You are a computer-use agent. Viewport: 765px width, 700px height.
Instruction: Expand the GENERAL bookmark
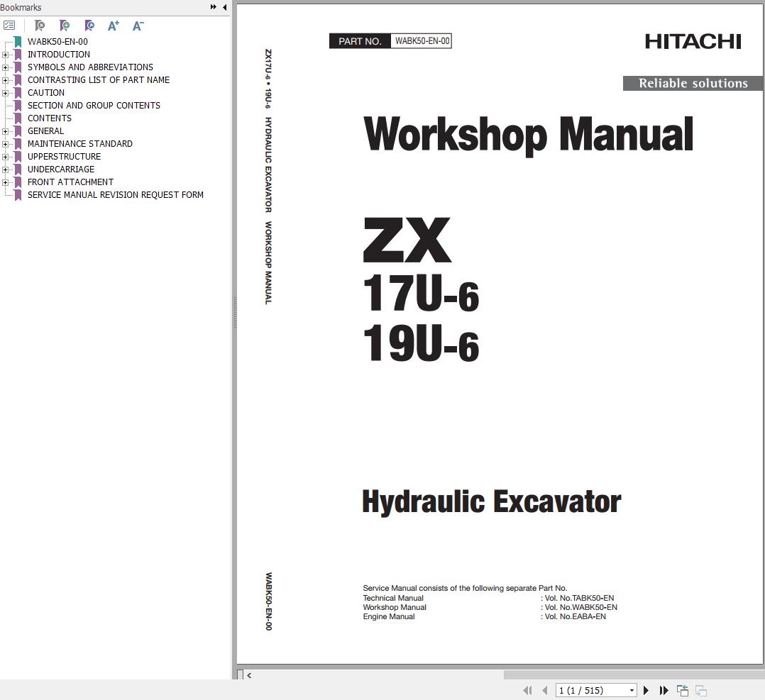tap(6, 131)
